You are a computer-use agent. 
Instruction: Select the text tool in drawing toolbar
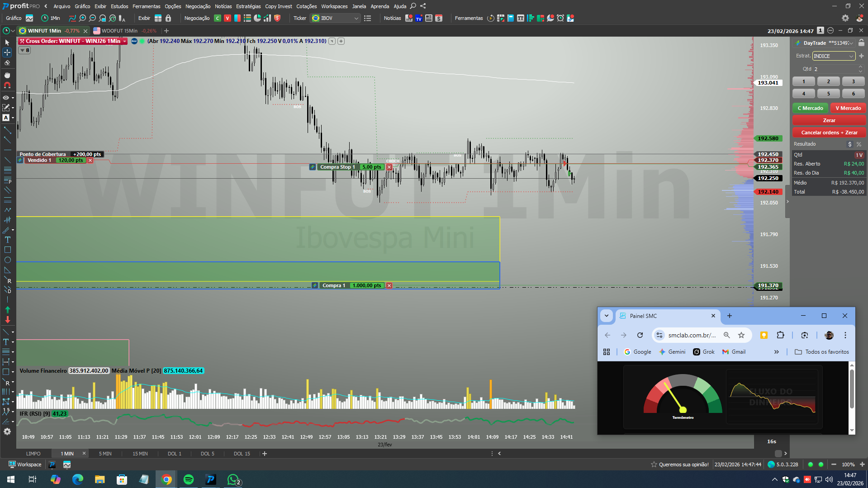[7, 240]
